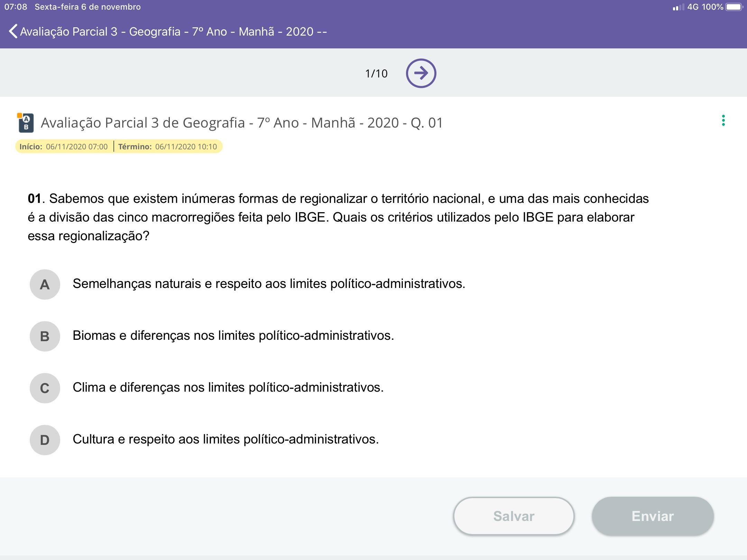Tap the back arrow in header
This screenshot has height=560, width=747.
pos(13,31)
